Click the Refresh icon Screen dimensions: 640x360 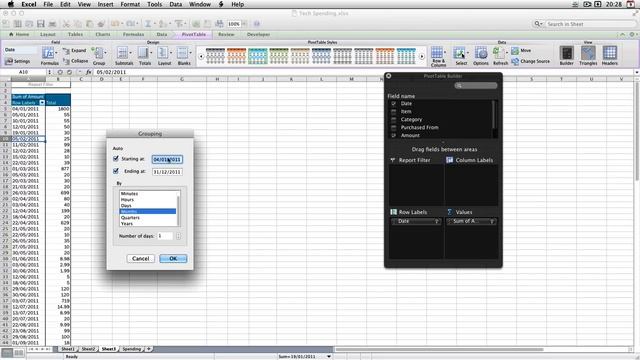[x=498, y=53]
